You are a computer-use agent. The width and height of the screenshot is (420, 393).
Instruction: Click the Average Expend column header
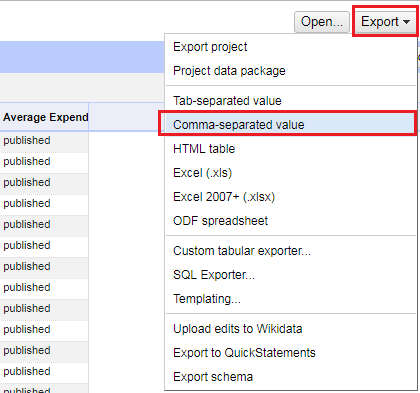pyautogui.click(x=44, y=117)
